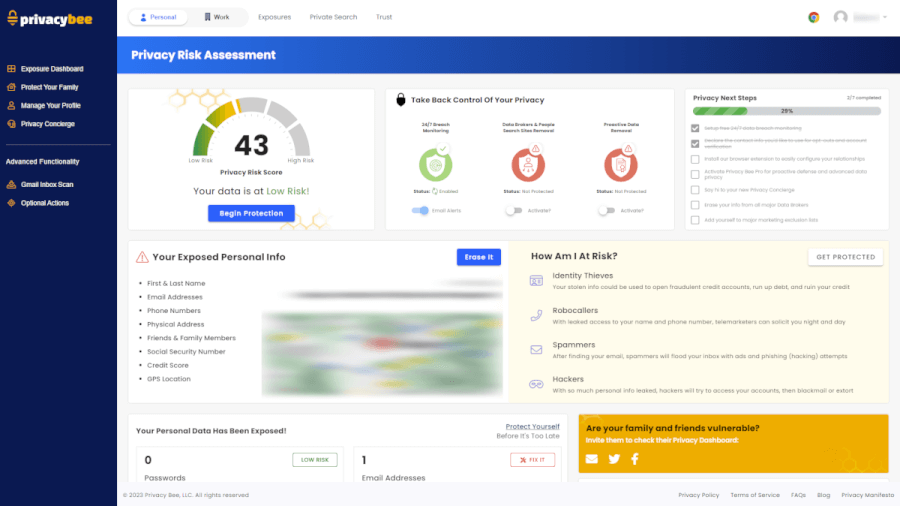Share invite via Twitter icon

(614, 459)
